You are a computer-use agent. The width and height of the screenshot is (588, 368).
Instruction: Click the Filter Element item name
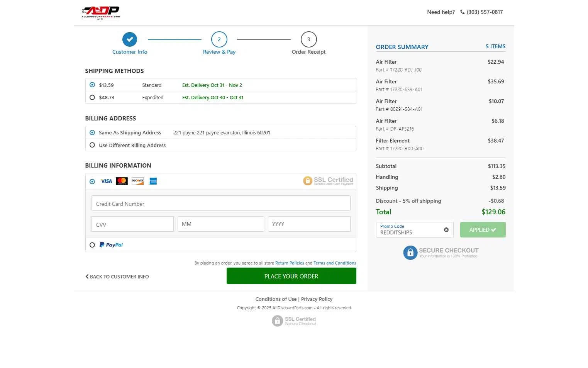pos(393,141)
